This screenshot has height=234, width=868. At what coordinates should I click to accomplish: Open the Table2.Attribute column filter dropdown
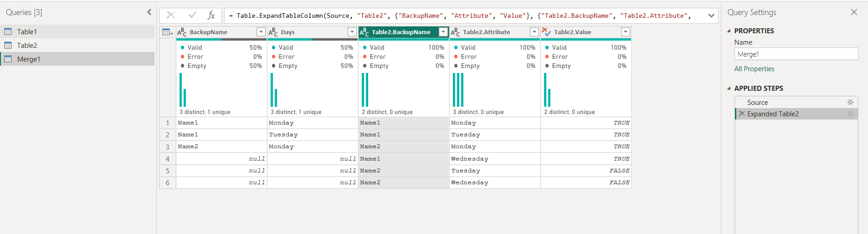[x=534, y=32]
